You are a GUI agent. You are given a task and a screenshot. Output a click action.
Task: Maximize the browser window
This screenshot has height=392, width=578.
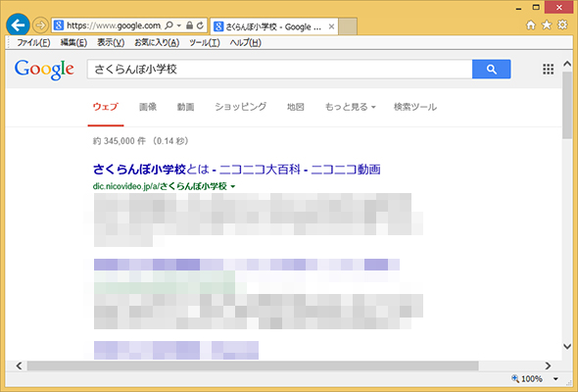click(536, 8)
